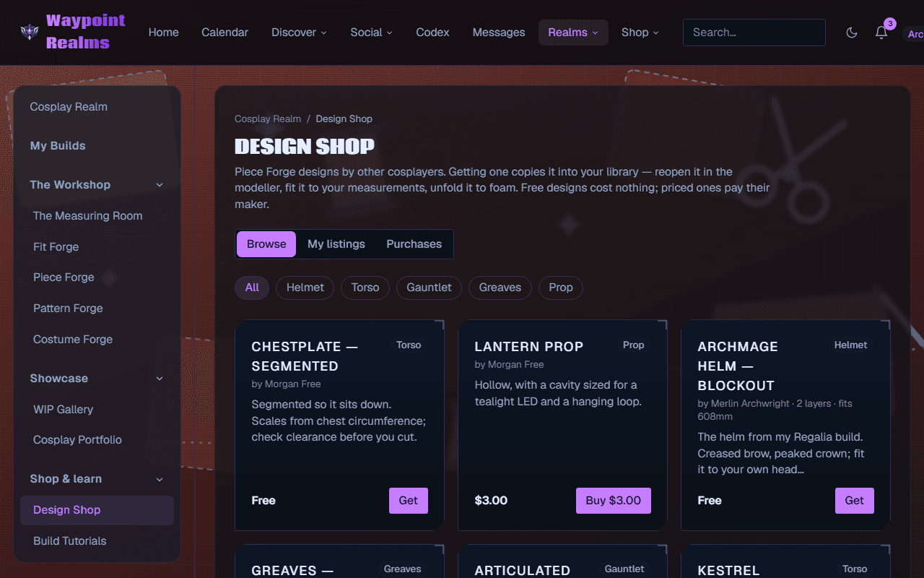The image size is (924, 578).
Task: Click the Archmage Helm — Blockout title
Action: [x=737, y=366]
